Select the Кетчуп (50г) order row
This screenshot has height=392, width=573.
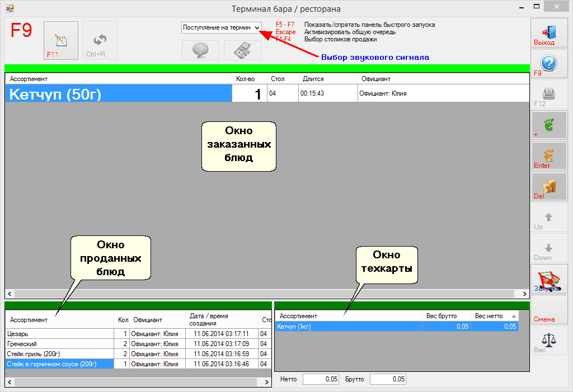(x=267, y=93)
